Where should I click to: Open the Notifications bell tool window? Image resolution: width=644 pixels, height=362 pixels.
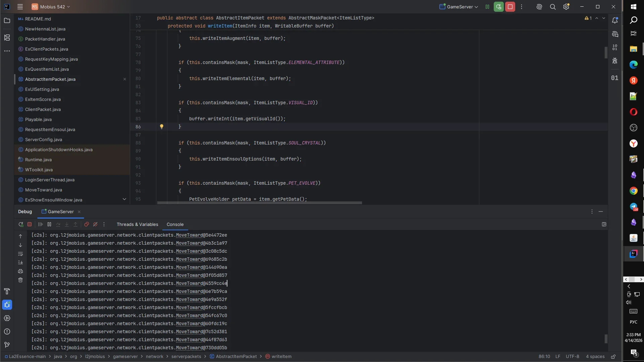click(615, 21)
